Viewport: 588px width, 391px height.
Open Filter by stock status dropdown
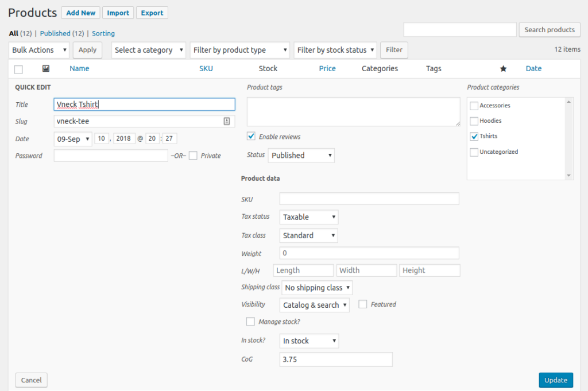coord(335,50)
